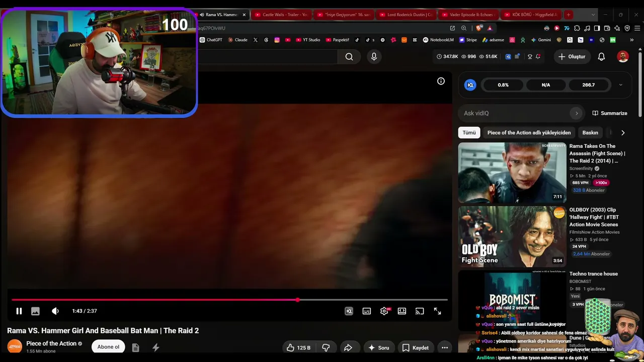Open the OLDBOY Hallway Fight video thumbnail

pyautogui.click(x=512, y=236)
